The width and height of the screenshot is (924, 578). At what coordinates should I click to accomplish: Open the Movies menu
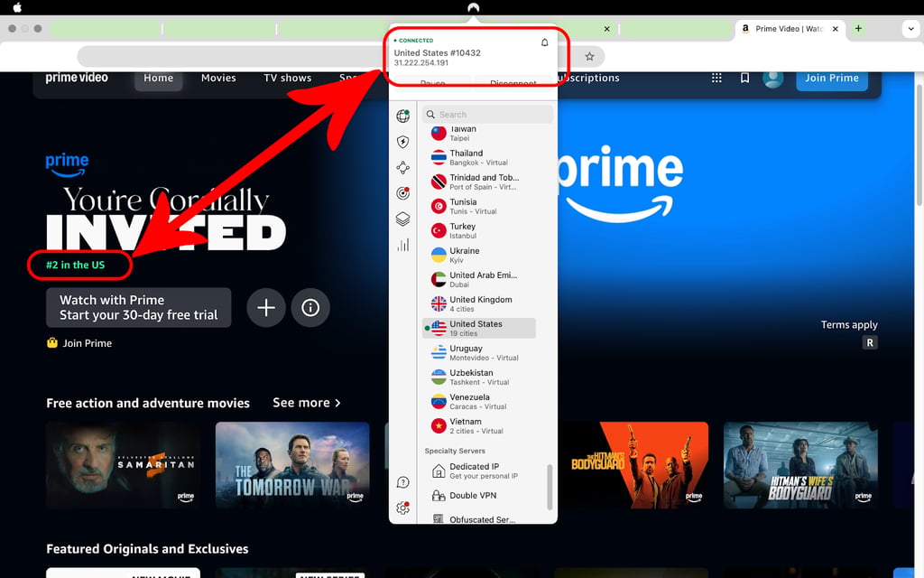(x=218, y=78)
